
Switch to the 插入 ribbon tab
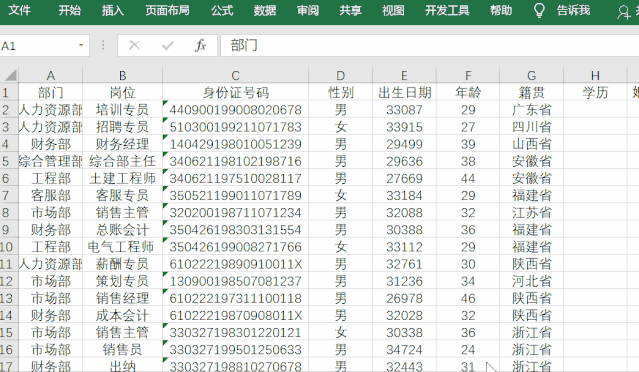[x=113, y=10]
